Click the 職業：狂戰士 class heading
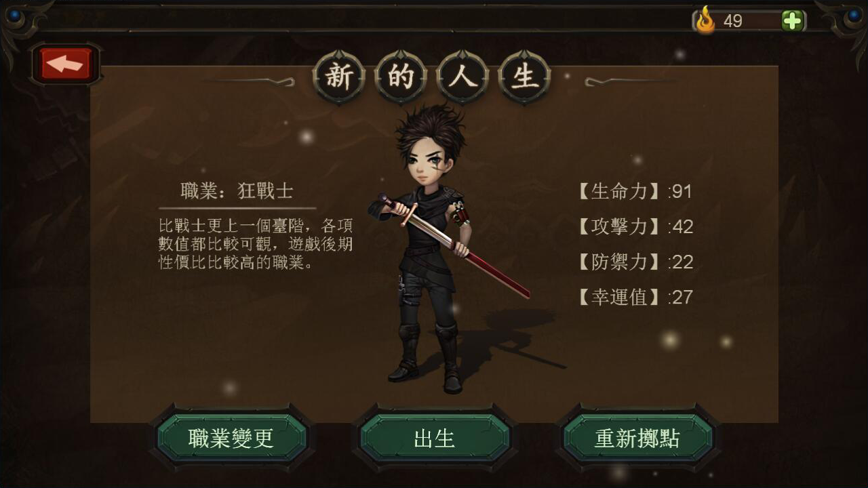This screenshot has height=488, width=868. coord(237,191)
